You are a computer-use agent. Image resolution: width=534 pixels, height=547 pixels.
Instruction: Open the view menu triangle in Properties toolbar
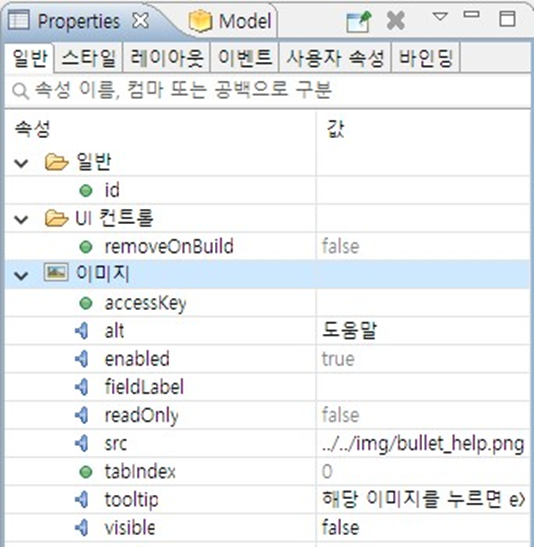point(440,16)
